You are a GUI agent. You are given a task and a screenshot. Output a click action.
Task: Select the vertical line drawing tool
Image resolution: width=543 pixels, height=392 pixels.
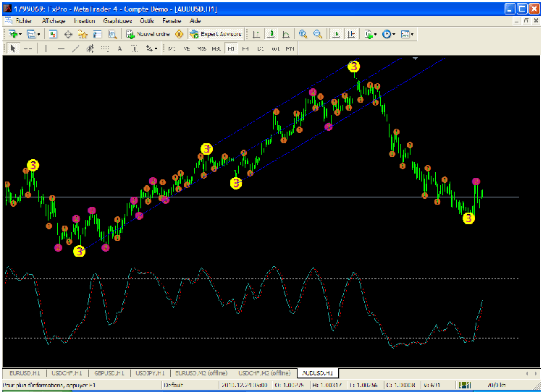[x=46, y=49]
